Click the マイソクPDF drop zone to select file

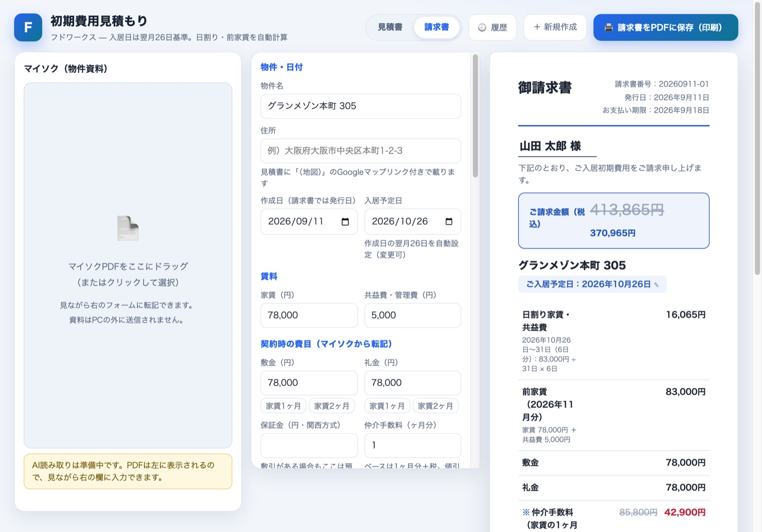[128, 265]
